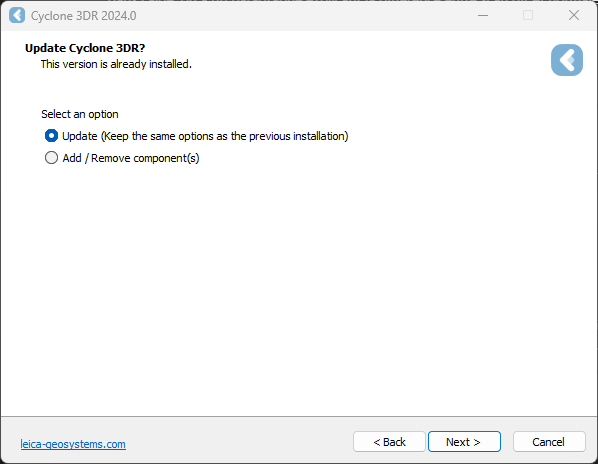
Task: Minimize the installer window
Action: point(483,16)
